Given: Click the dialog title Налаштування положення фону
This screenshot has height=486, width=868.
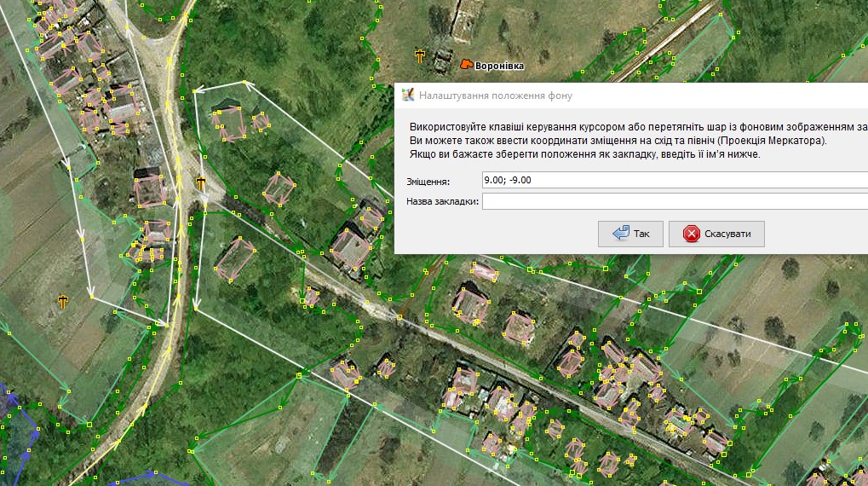Looking at the screenshot, I should (496, 95).
